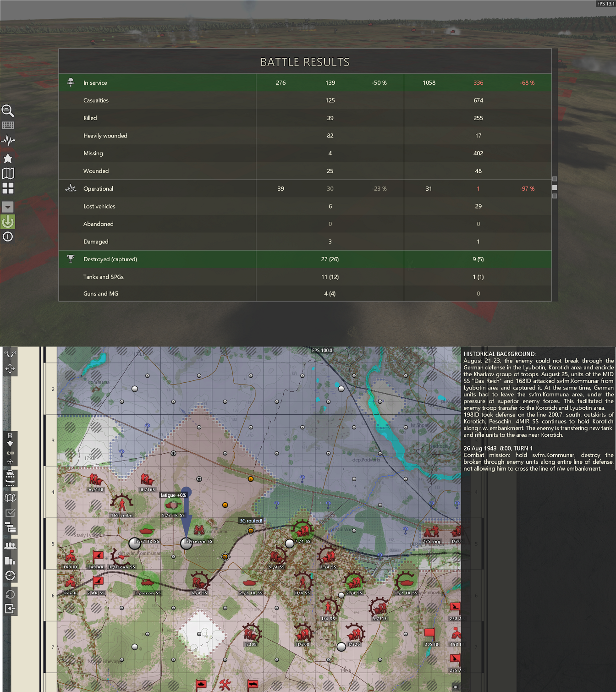The height and width of the screenshot is (692, 616).
Task: Expand the down triangle above 8:00
Action: pos(10,444)
